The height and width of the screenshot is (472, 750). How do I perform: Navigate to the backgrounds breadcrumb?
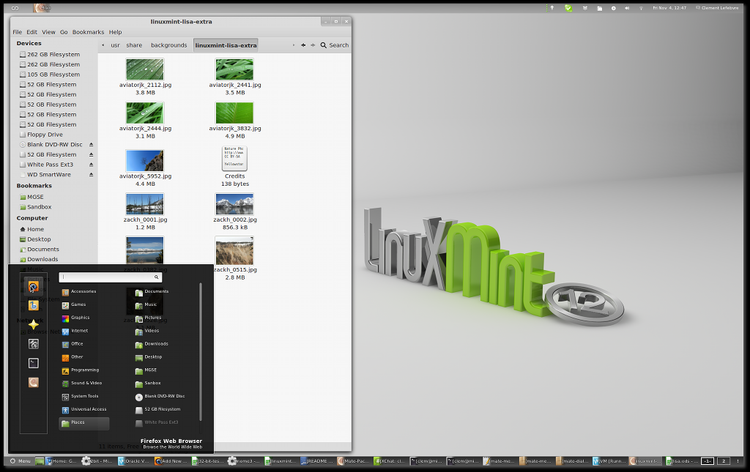tap(168, 45)
